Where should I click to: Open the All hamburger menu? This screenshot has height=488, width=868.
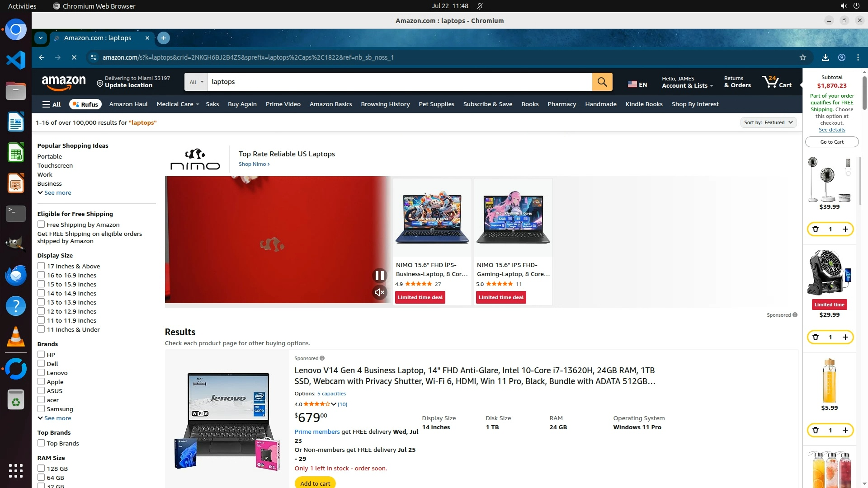(x=52, y=104)
